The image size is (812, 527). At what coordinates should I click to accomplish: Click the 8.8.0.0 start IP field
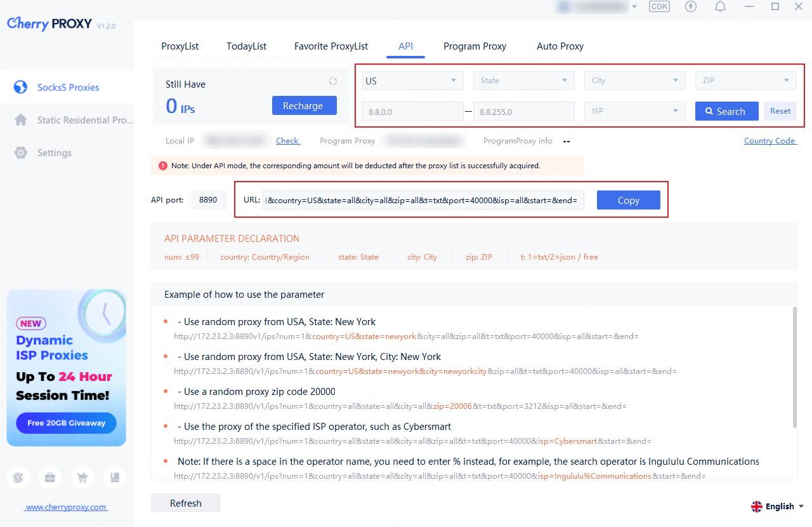coord(412,112)
